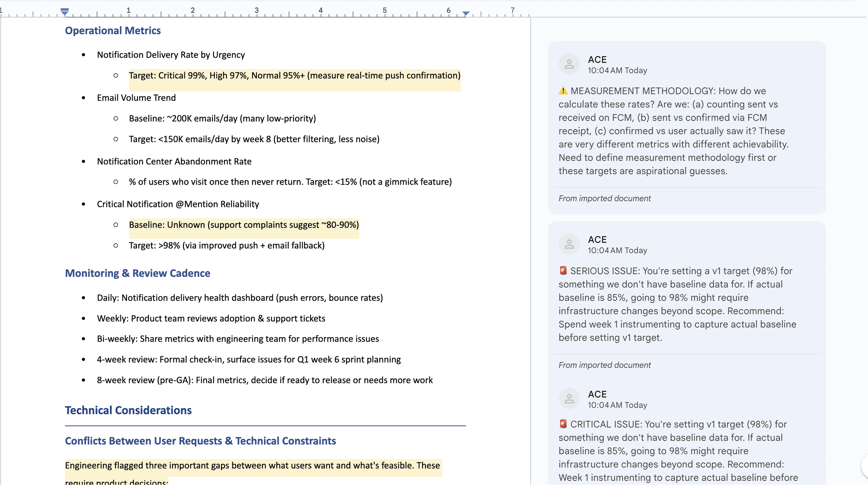Click the warning triangle in the MEASUREMENT METHODOLOGY comment
Screen dimensions: 868x485
pyautogui.click(x=563, y=91)
